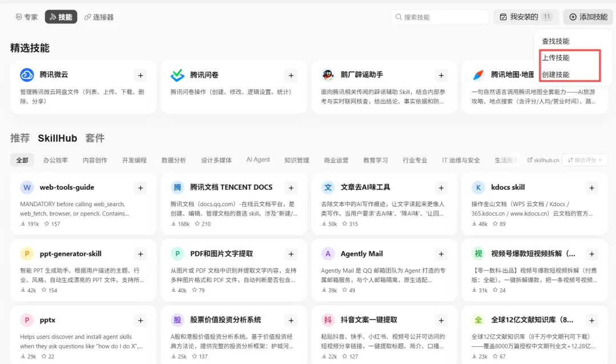The image size is (616, 364).
Task: Click the W avatar of web-tools-guide
Action: tap(27, 187)
